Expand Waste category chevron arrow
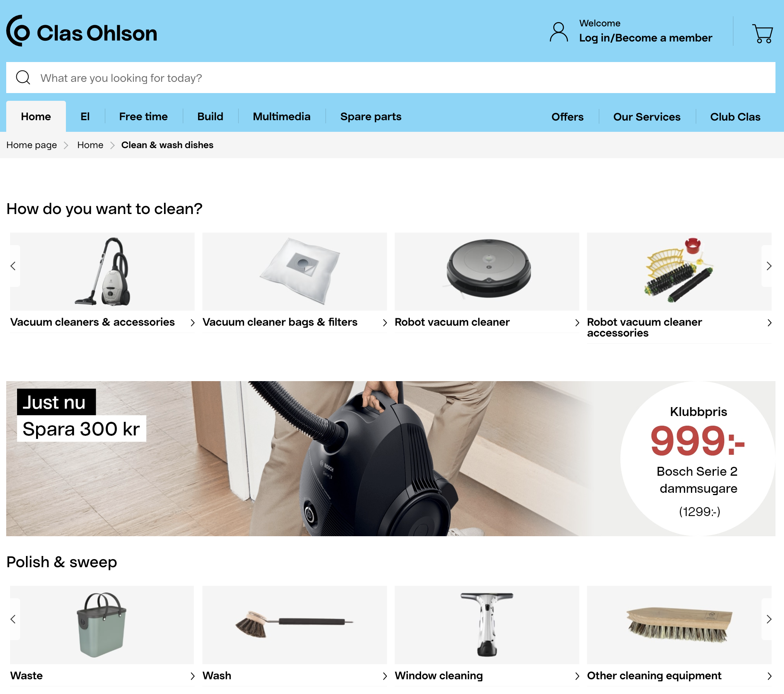This screenshot has width=784, height=694. tap(192, 676)
